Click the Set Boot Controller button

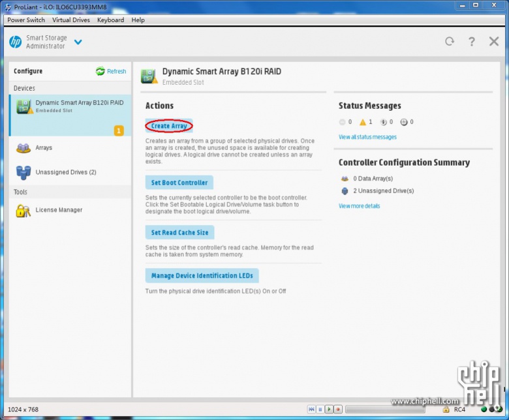click(x=179, y=183)
